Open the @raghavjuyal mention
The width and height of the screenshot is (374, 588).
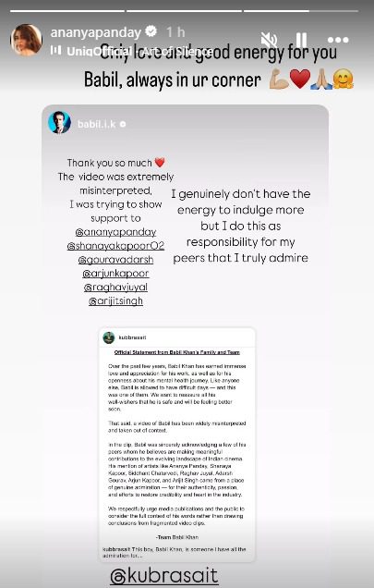coord(115,288)
